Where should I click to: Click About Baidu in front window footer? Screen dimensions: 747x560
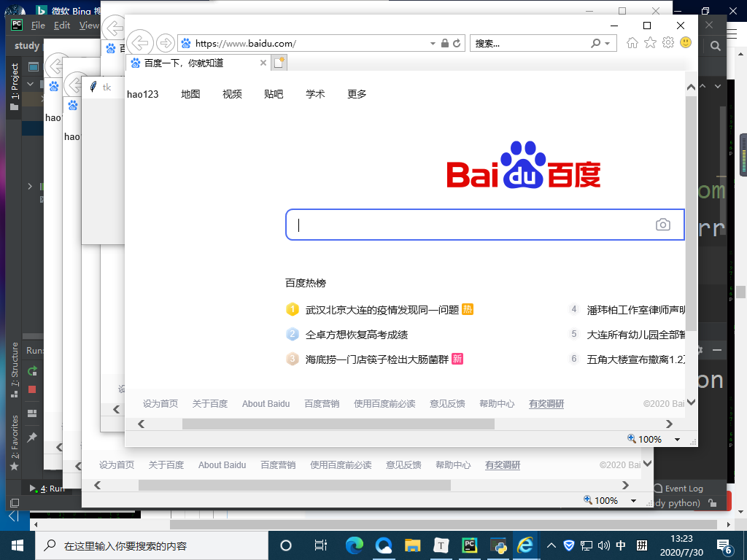pos(266,404)
